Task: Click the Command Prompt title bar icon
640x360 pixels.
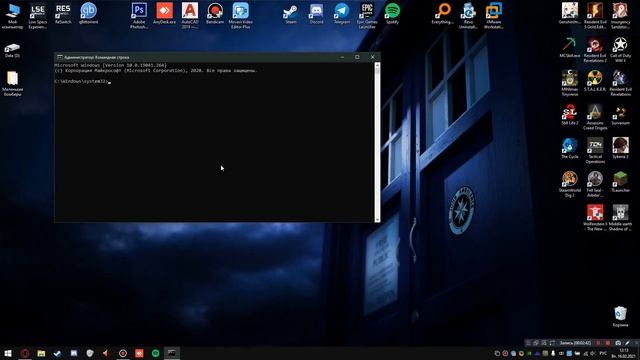Action: point(60,57)
